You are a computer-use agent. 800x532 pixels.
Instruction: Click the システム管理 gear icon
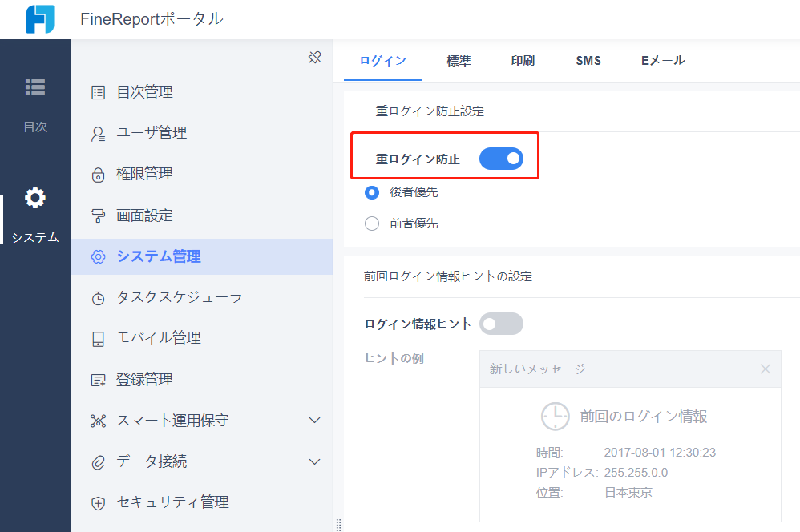pyautogui.click(x=98, y=256)
